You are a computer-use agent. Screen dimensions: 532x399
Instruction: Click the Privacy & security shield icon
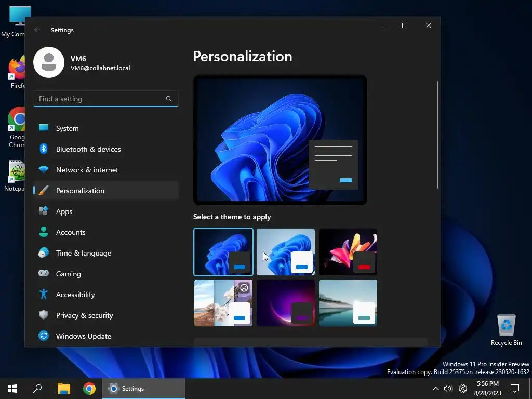44,315
